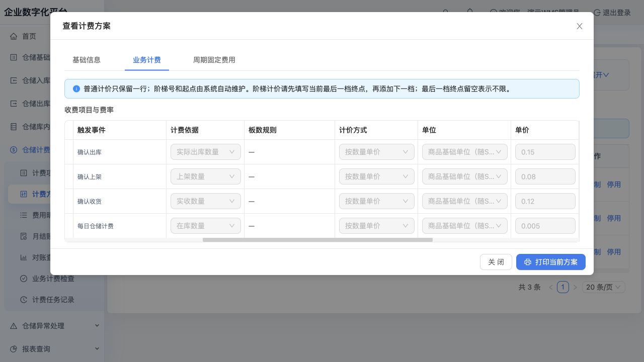
Task: Click the previous page arrow in pagination
Action: (x=551, y=287)
